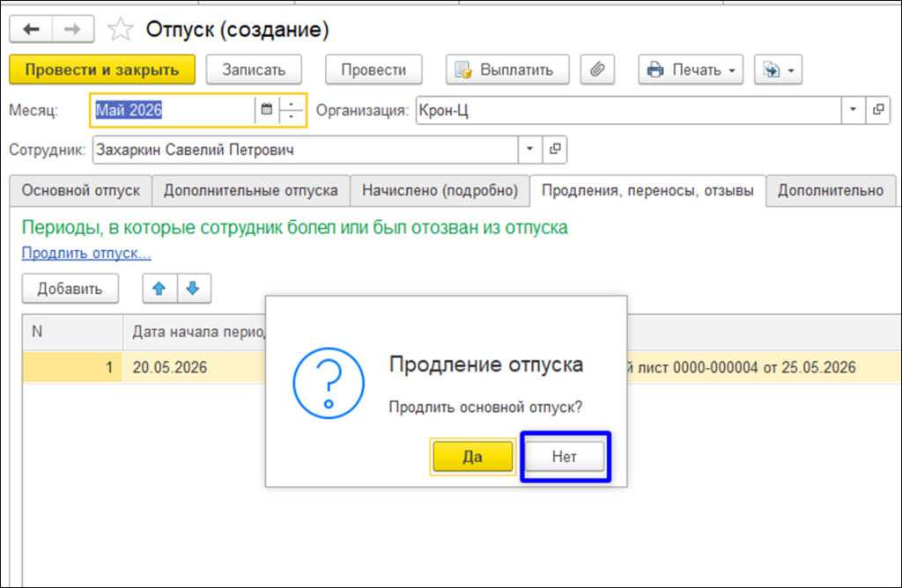Viewport: 902px width, 588px height.
Task: Click the Месяц field 'Май 2026'
Action: pos(173,110)
